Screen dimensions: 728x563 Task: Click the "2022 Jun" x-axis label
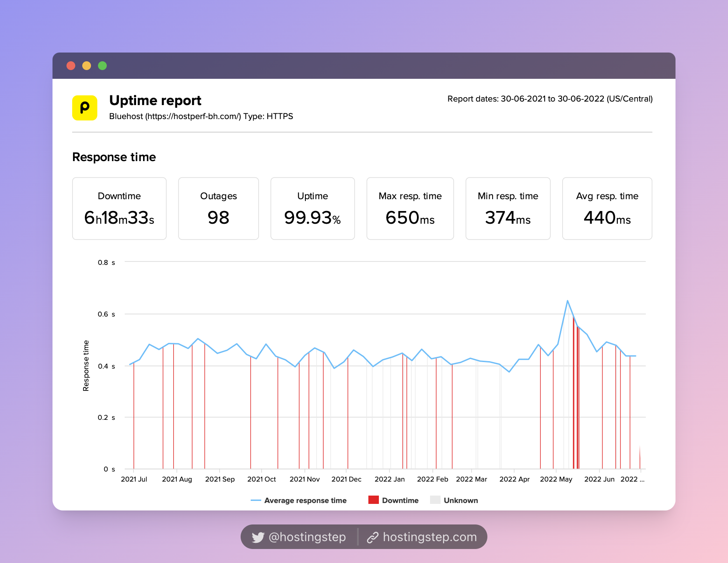[599, 479]
